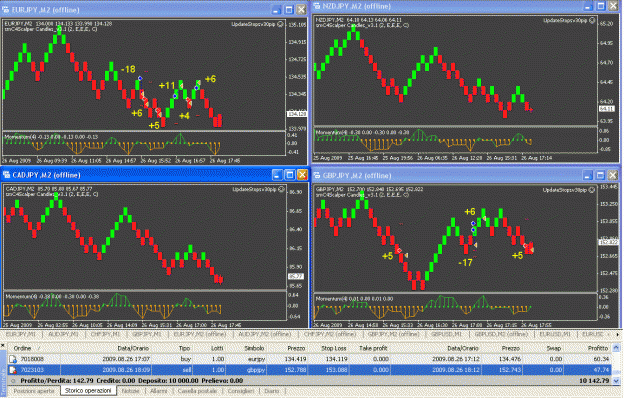This screenshot has width=625, height=398.
Task: Open the EURJPY,M2 (offline) chart tab
Action: [x=200, y=335]
